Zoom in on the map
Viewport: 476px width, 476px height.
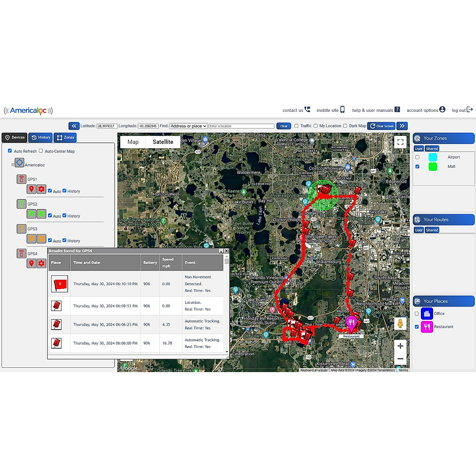[400, 346]
